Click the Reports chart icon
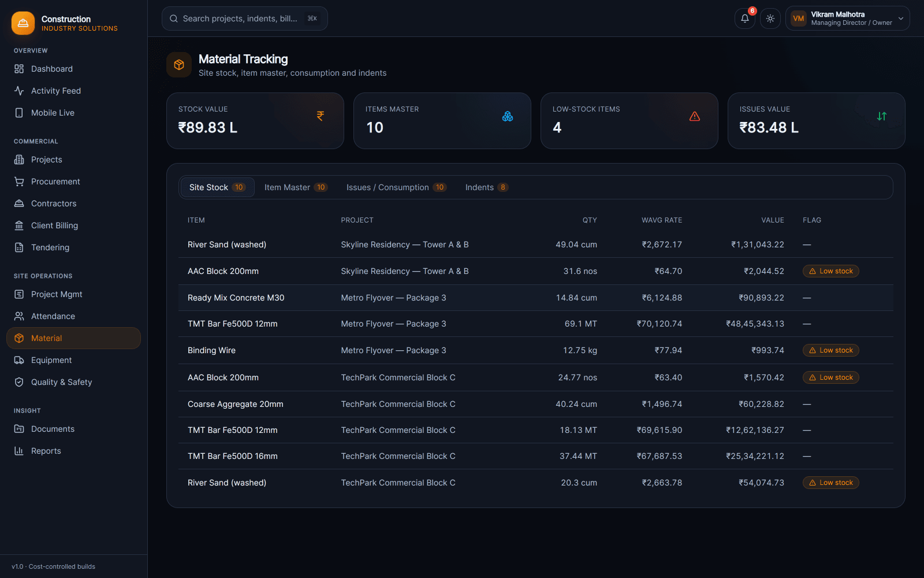 point(19,451)
